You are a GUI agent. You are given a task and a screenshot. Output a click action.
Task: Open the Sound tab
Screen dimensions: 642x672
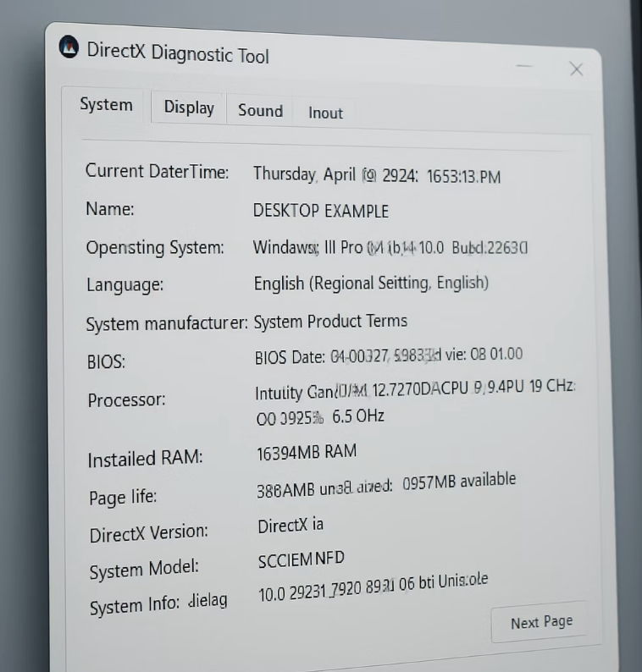click(x=260, y=111)
